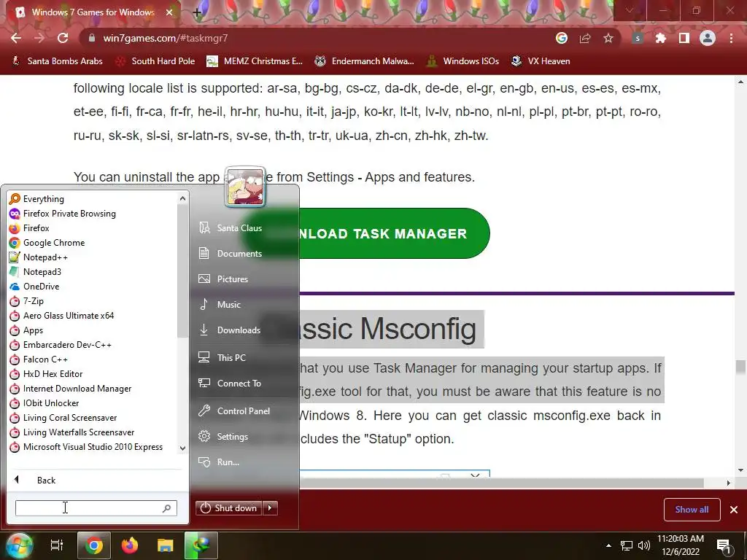Expand Living Coral Screensaver folder
The image size is (747, 560).
[63, 418]
